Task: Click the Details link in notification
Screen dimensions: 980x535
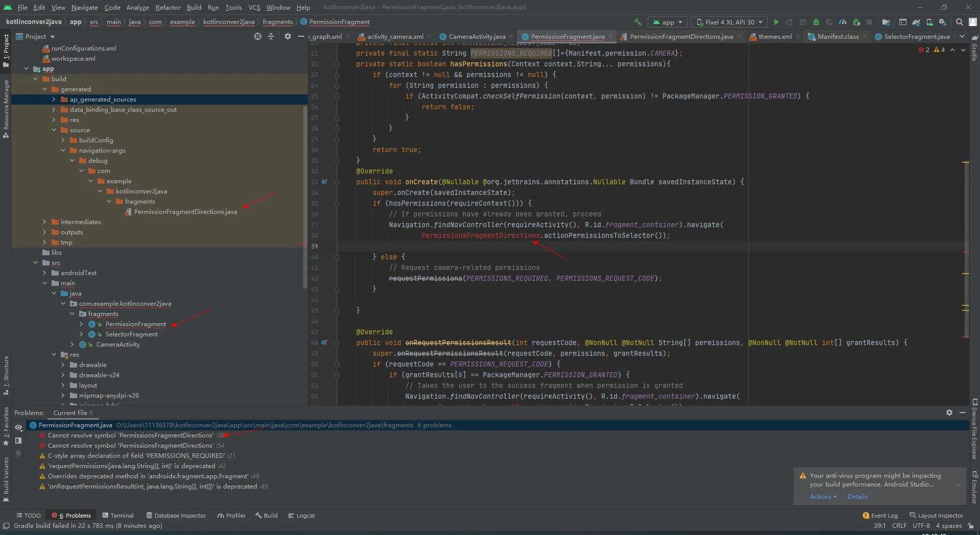Action: coord(857,497)
